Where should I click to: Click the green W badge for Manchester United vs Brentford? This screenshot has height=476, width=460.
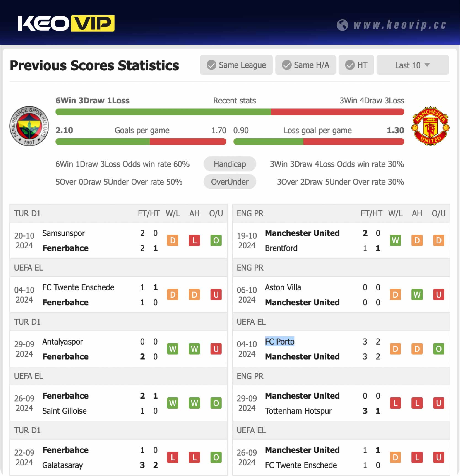[x=395, y=240]
